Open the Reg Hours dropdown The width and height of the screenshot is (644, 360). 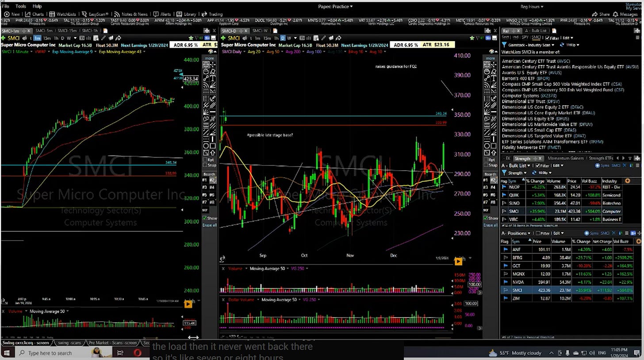tap(532, 6)
